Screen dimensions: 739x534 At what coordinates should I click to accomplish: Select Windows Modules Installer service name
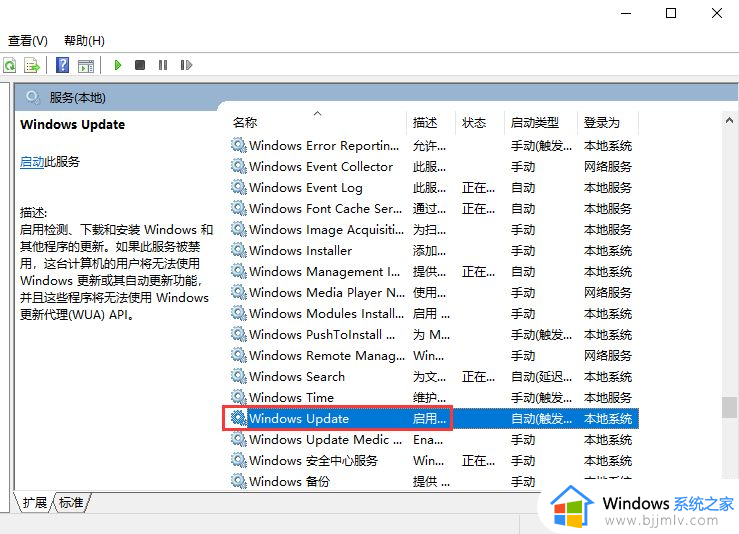pos(327,313)
